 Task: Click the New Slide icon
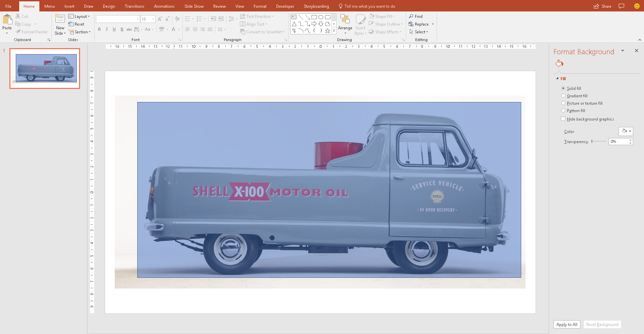pos(60,19)
